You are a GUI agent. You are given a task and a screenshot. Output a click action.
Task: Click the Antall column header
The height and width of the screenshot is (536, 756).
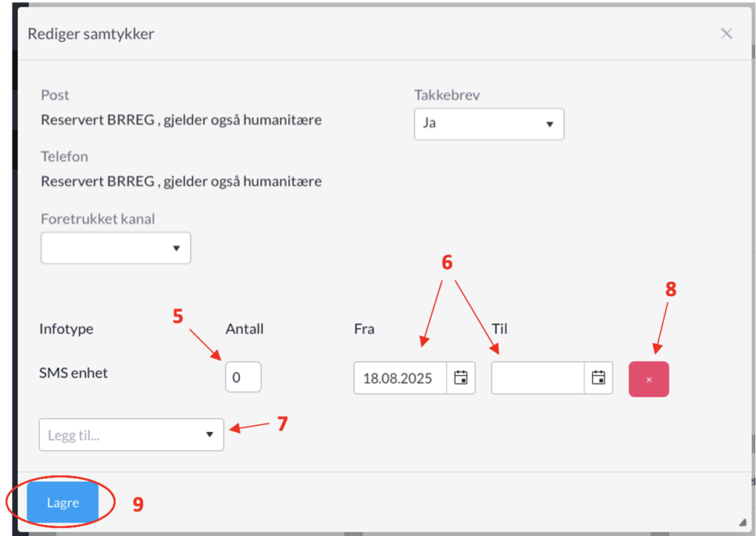[x=244, y=329]
